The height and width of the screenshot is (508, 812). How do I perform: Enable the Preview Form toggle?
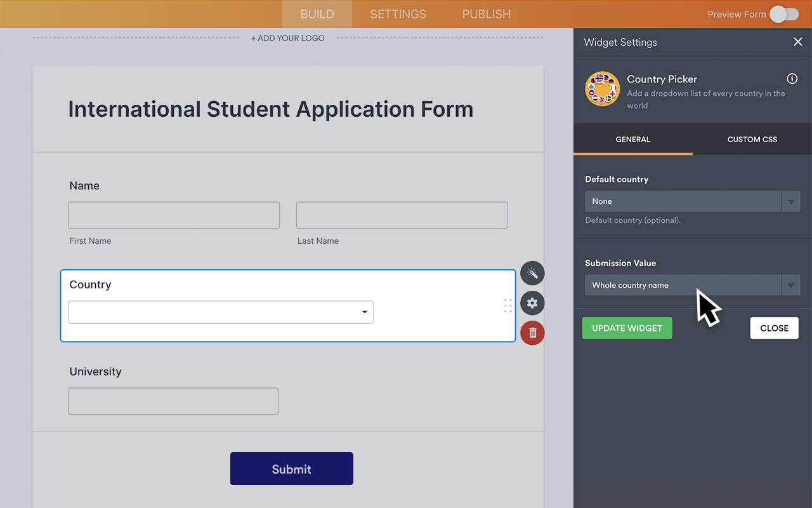coord(783,14)
